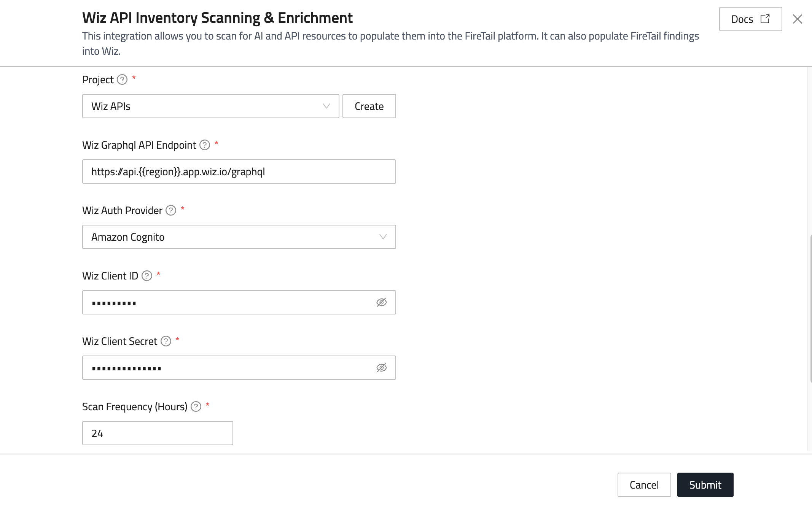Screen dimensions: 812x508
Task: Focus the Wiz Graphql API Endpoint field
Action: click(x=239, y=171)
